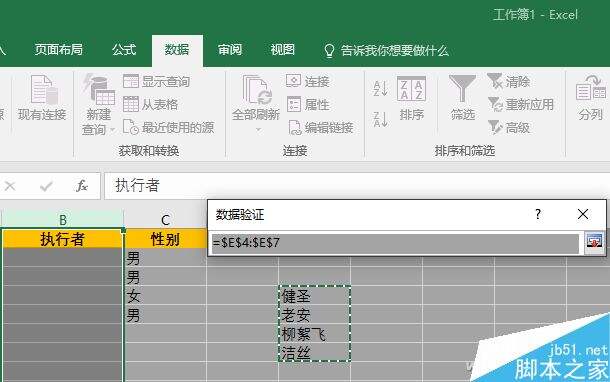Open 现有连接 (existing connections)

point(42,97)
